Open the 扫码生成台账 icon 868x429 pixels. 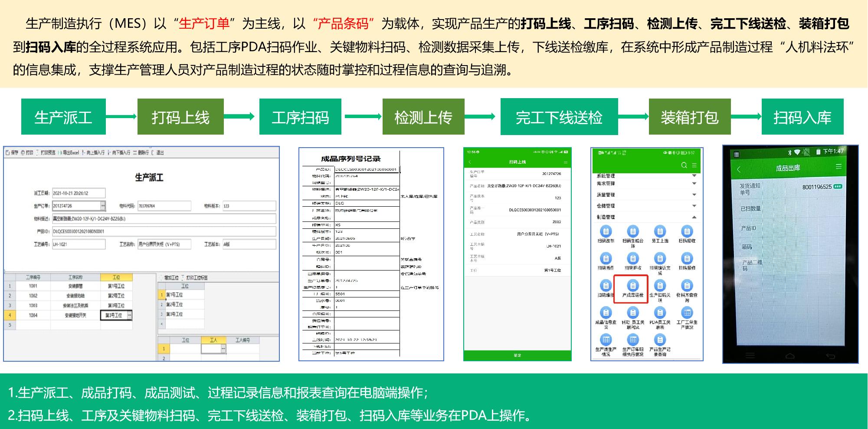(x=633, y=231)
